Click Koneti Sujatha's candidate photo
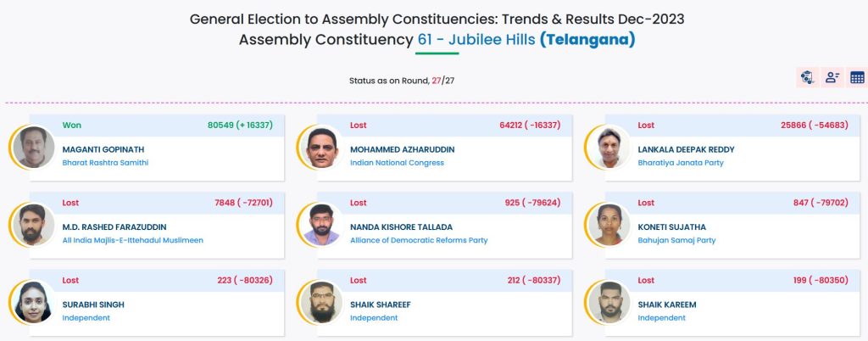The height and width of the screenshot is (341, 868). [609, 225]
